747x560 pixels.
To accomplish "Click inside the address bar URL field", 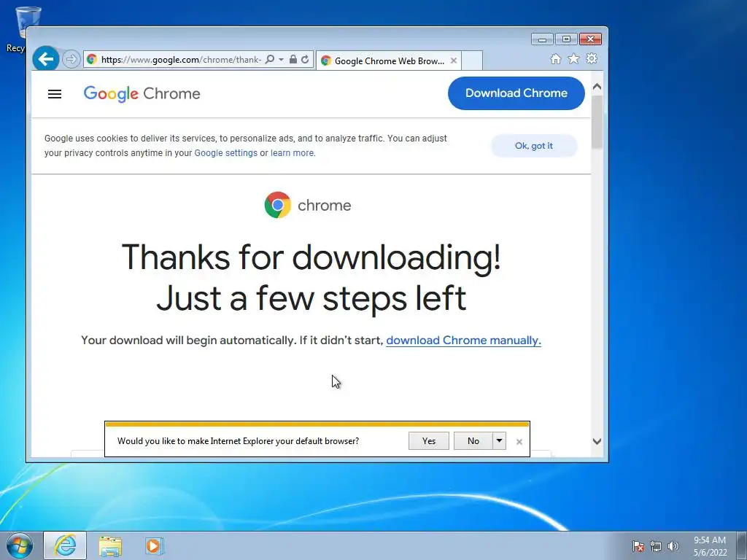I will [181, 60].
